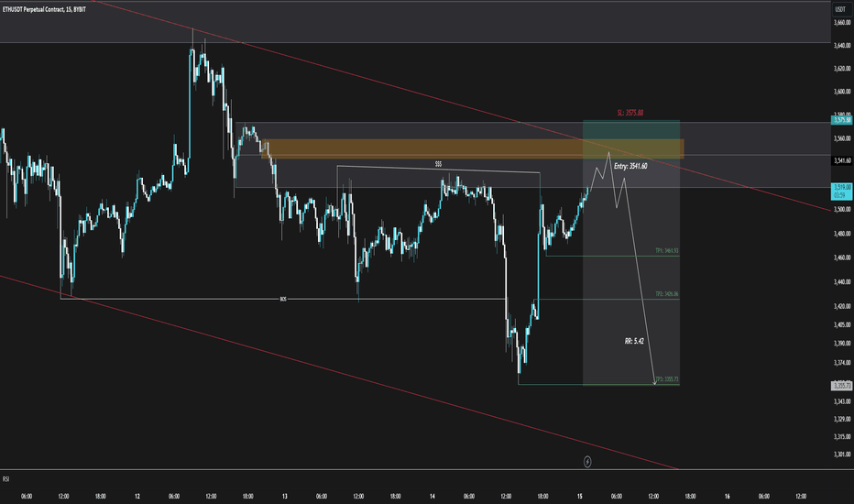Screen dimensions: 854x504
Task: Click date label 16 on the time axis
Action: (728, 497)
